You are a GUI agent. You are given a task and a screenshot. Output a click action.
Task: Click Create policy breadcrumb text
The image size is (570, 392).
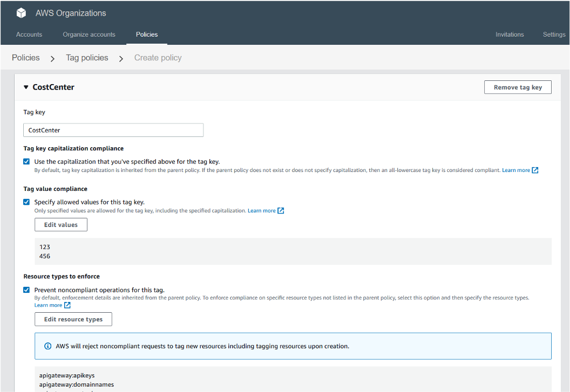coord(158,58)
